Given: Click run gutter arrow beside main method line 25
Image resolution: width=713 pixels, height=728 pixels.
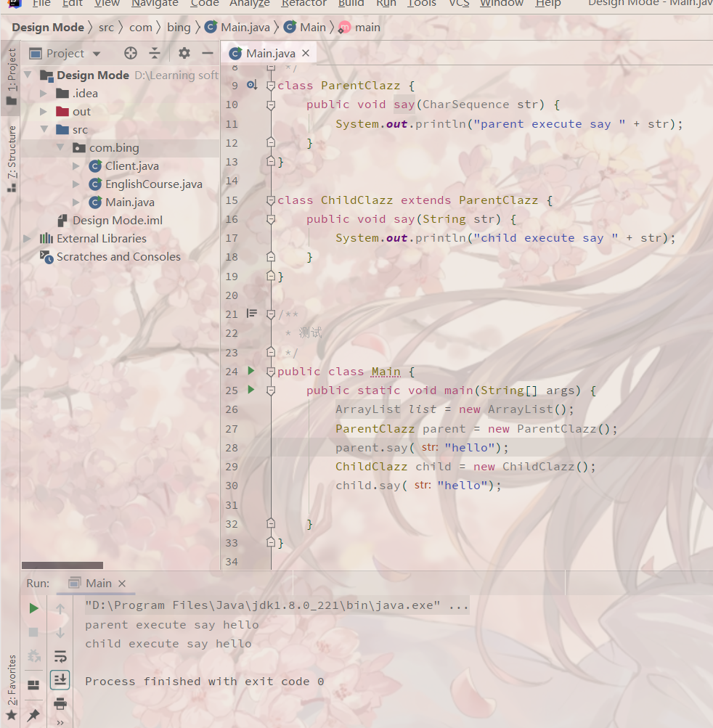Looking at the screenshot, I should 251,390.
